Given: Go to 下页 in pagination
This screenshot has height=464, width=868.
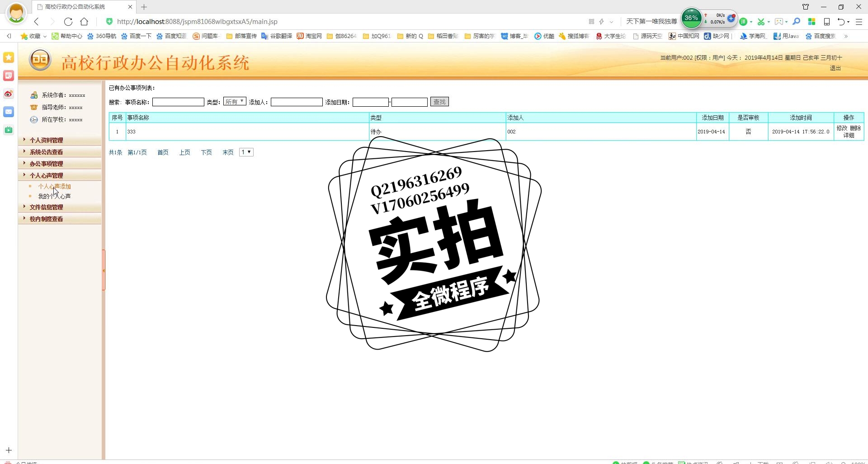Looking at the screenshot, I should tap(206, 152).
